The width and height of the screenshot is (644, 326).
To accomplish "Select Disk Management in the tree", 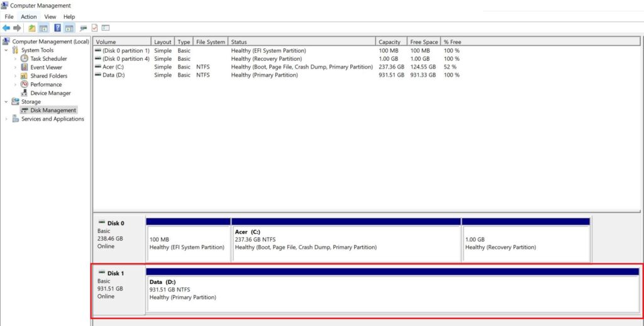I will coord(53,111).
